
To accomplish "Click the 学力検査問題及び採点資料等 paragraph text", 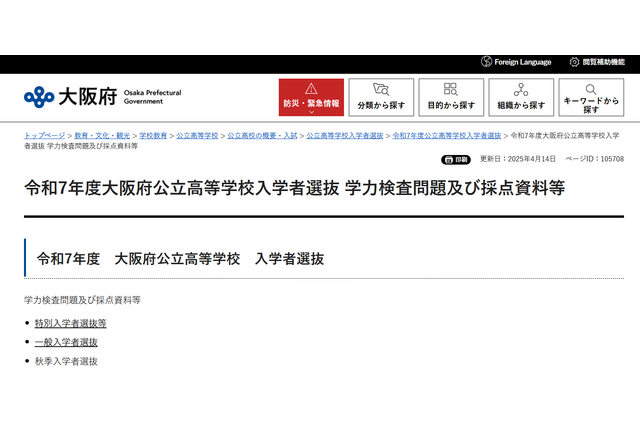I will pyautogui.click(x=82, y=300).
